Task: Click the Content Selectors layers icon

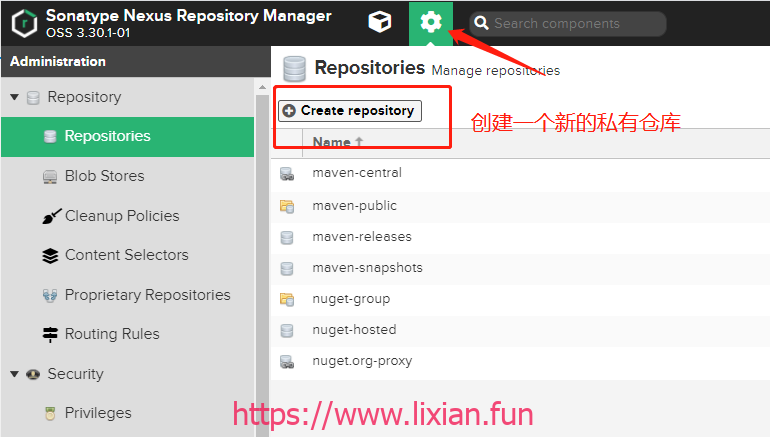Action: (50, 255)
